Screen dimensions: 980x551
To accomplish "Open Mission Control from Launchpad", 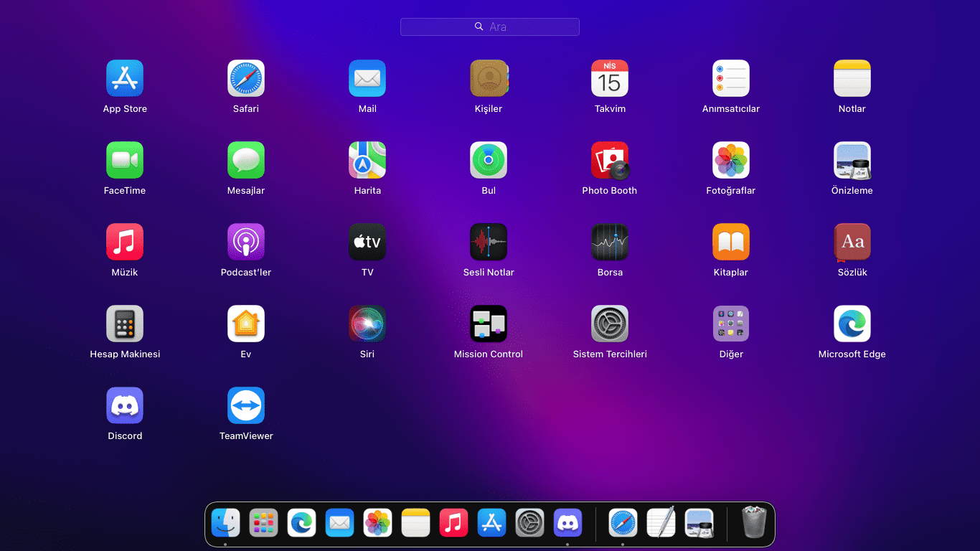I will click(x=489, y=324).
